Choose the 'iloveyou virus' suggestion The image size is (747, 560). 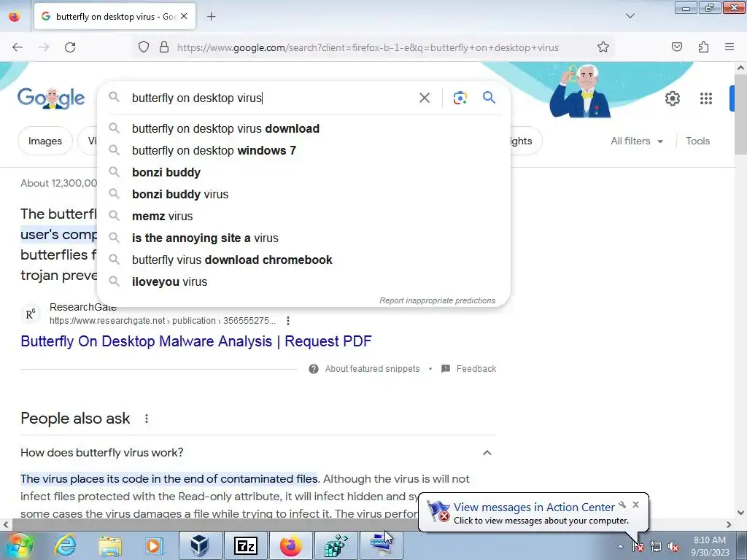tap(303, 282)
